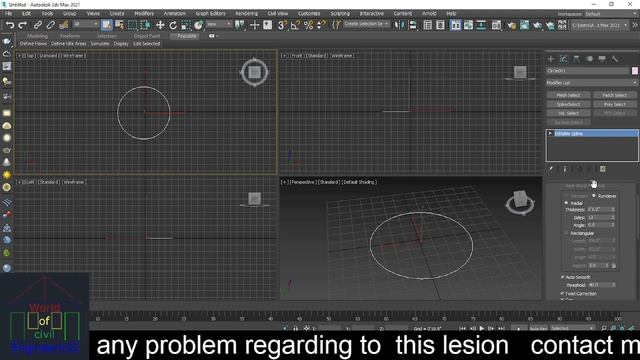
Task: Toggle the ribbon visibility eye button
Action: (x=211, y=36)
